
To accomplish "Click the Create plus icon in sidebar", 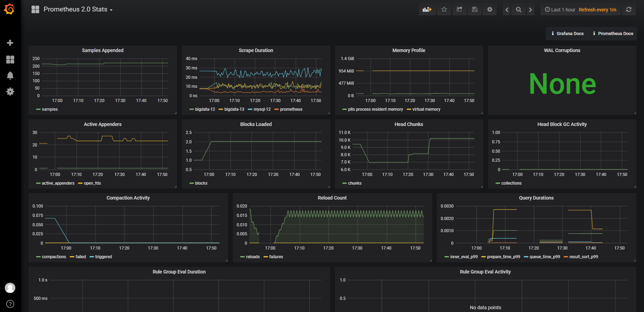I will pyautogui.click(x=10, y=43).
